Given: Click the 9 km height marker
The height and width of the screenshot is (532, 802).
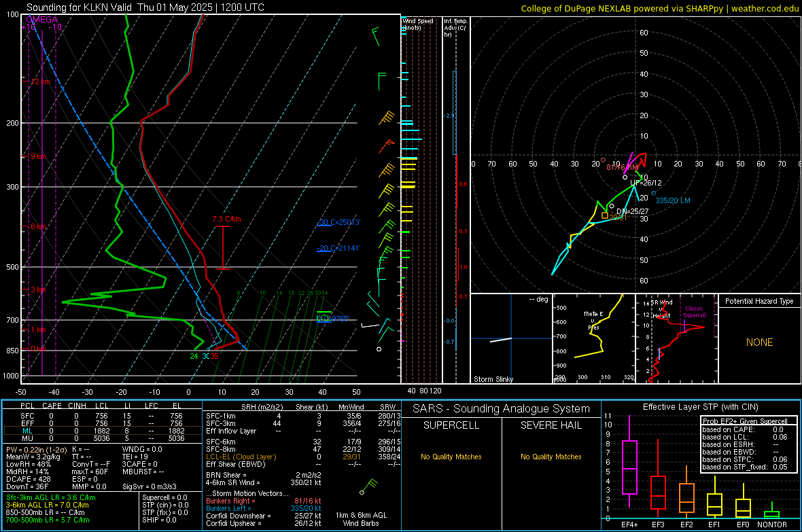Looking at the screenshot, I should (38, 156).
